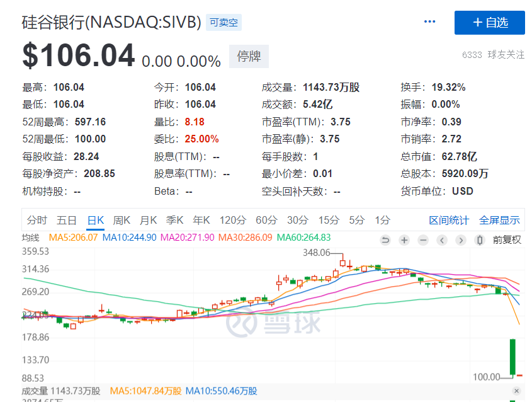This screenshot has height=402, width=532.
Task: Open 全屏显示 fullscreen chart
Action: click(x=499, y=221)
